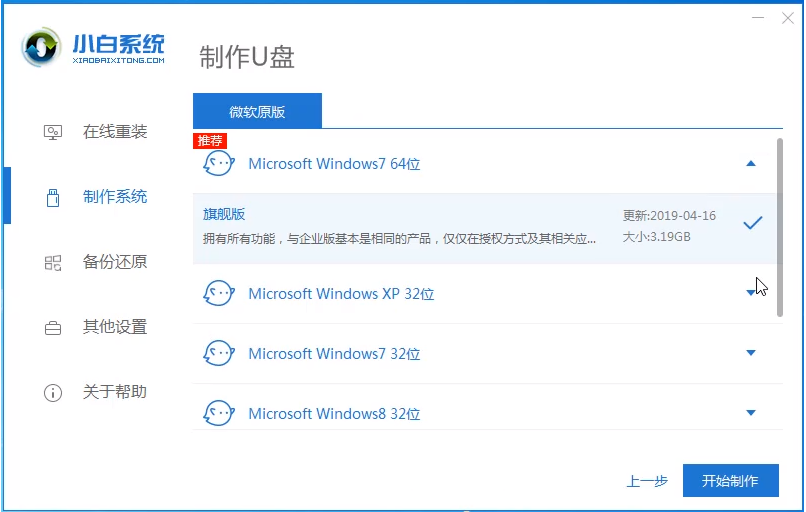Click the 旗舰版 edition name
The image size is (806, 512).
tap(224, 214)
